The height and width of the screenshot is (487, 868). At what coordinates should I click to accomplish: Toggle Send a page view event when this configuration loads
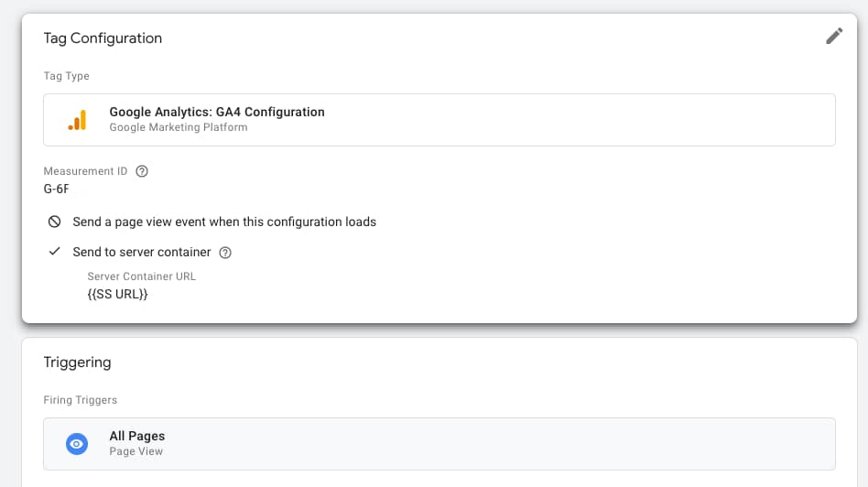click(x=224, y=222)
